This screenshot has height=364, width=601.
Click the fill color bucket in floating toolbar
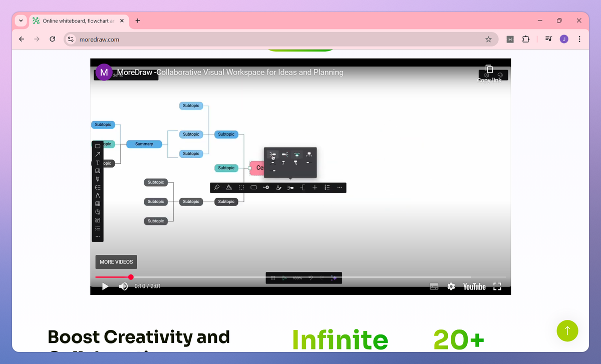[x=229, y=187]
